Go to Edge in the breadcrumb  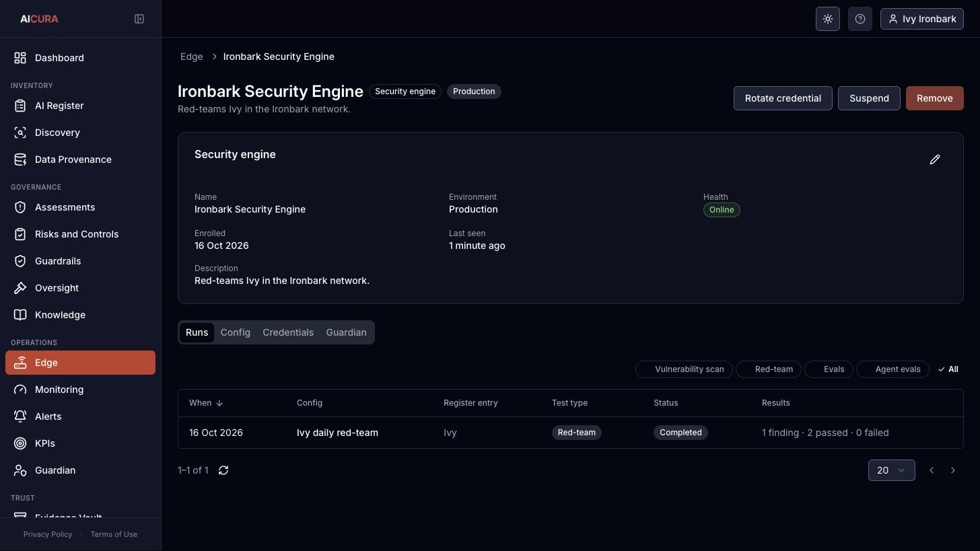coord(192,57)
